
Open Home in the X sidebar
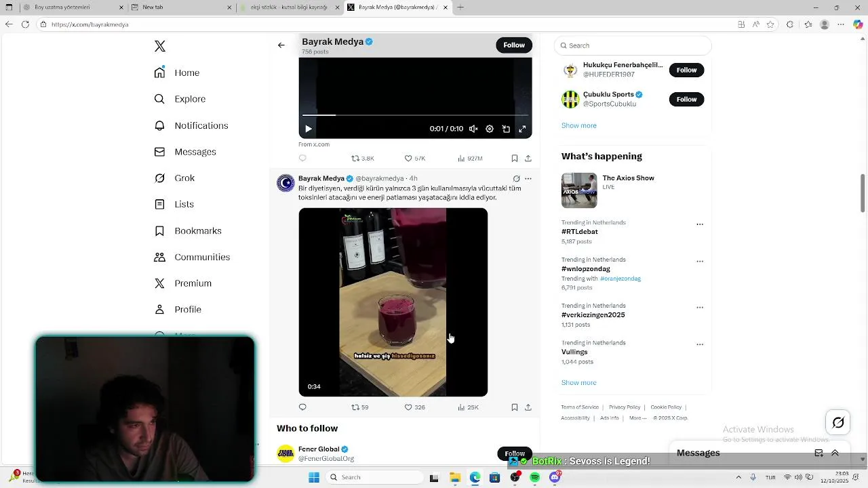[x=177, y=73]
